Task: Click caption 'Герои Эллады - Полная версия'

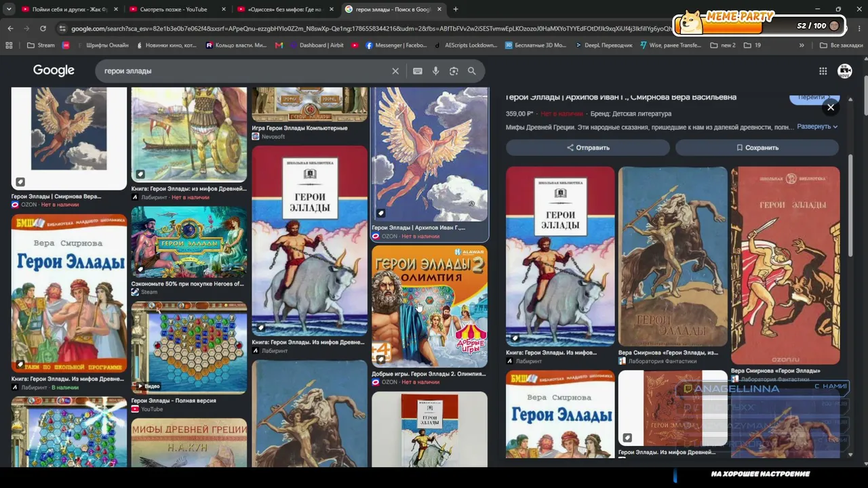Action: pyautogui.click(x=174, y=401)
